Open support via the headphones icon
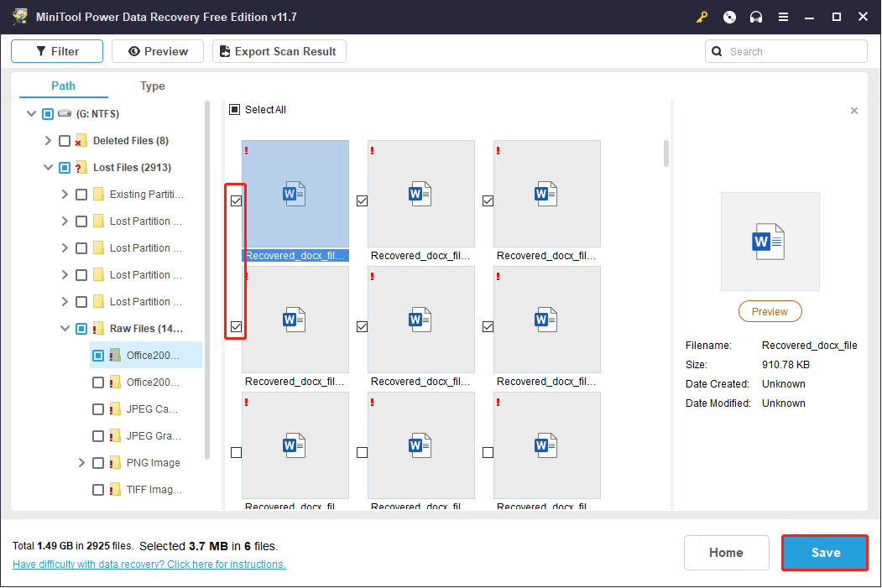The width and height of the screenshot is (882, 588). [756, 17]
